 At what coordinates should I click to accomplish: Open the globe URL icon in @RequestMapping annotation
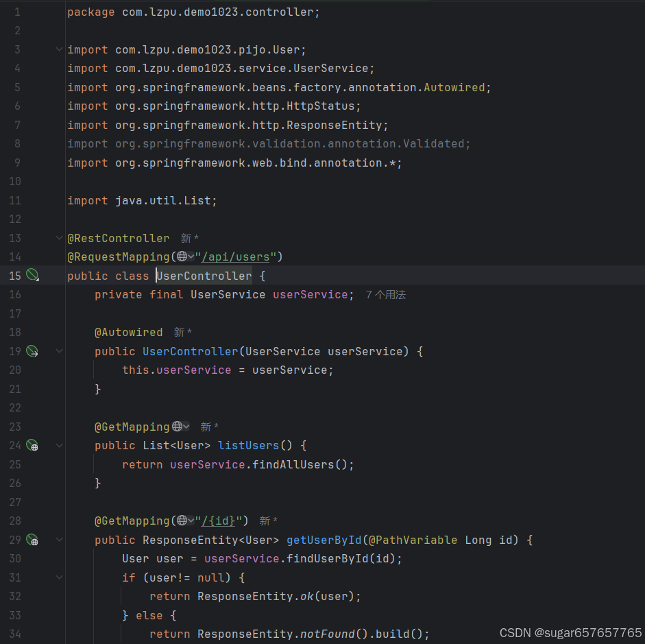(x=185, y=257)
